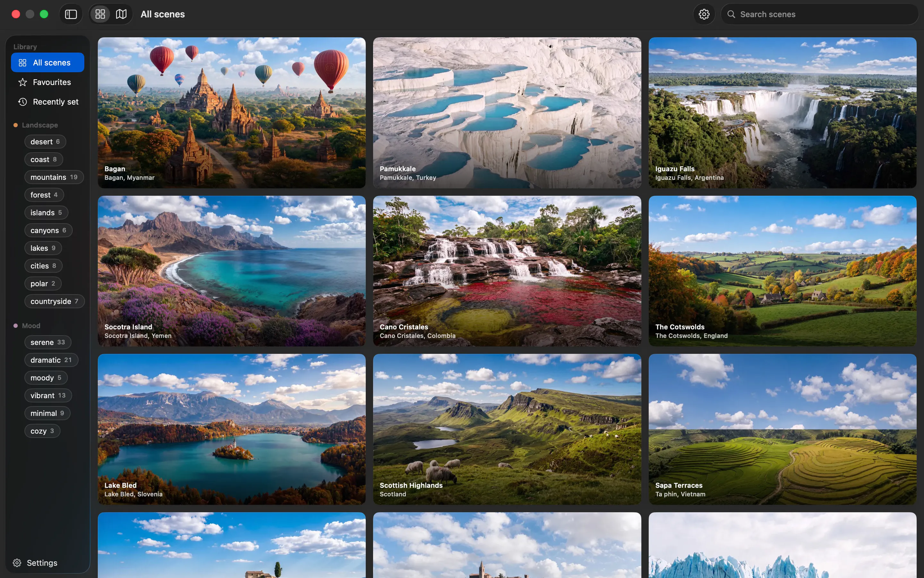Filter by forest tag
The image size is (924, 578).
click(44, 195)
